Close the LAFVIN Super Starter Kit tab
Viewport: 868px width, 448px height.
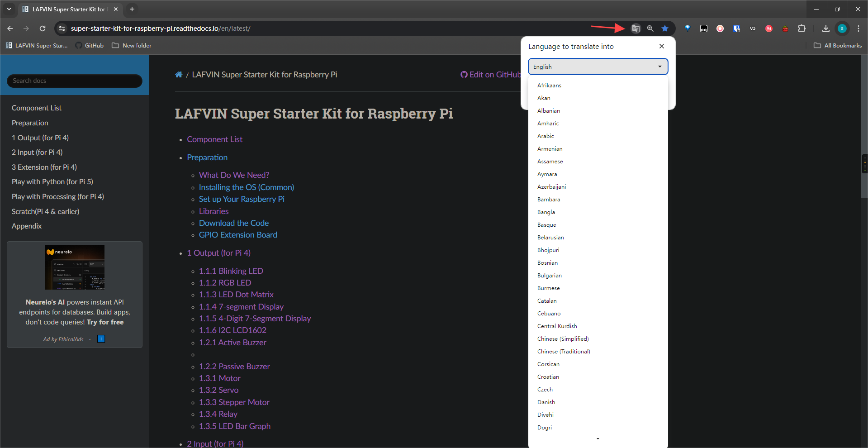click(x=116, y=9)
